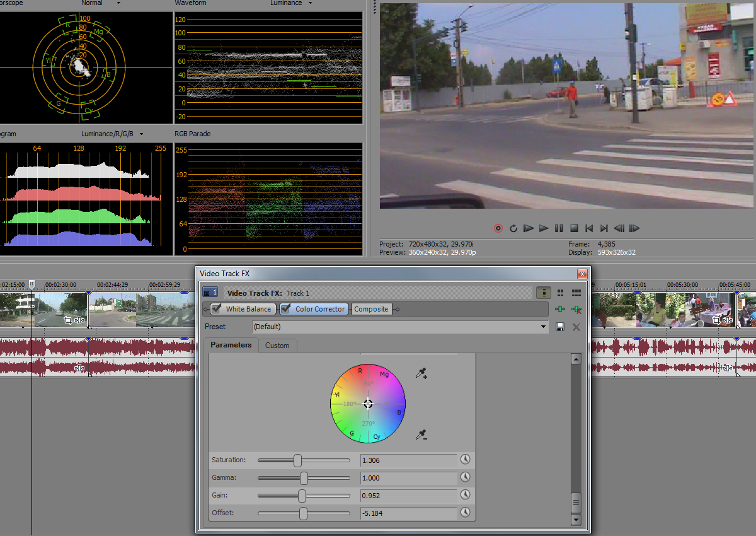Toggle the single-column layout view button
Viewport: 756px width, 536px height.
(x=543, y=293)
